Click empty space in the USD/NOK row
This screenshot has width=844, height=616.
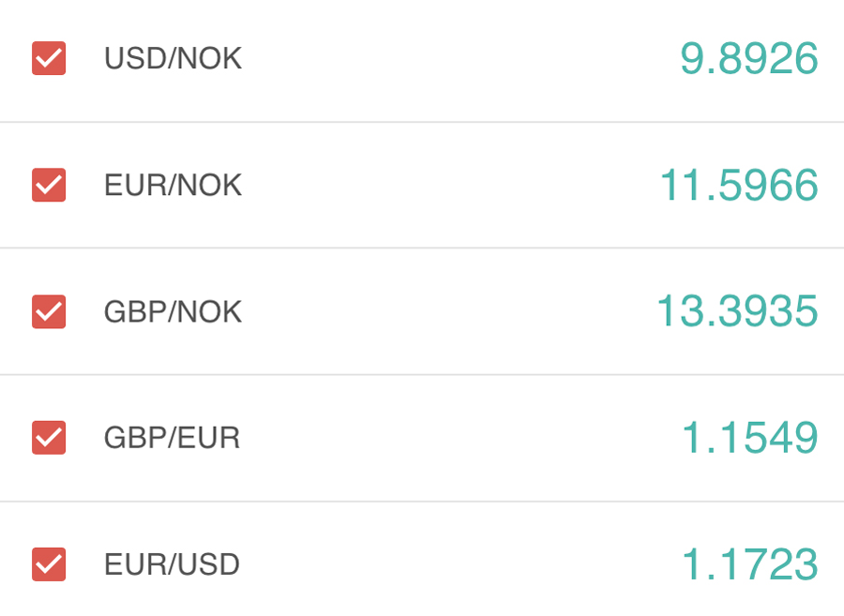(x=450, y=59)
